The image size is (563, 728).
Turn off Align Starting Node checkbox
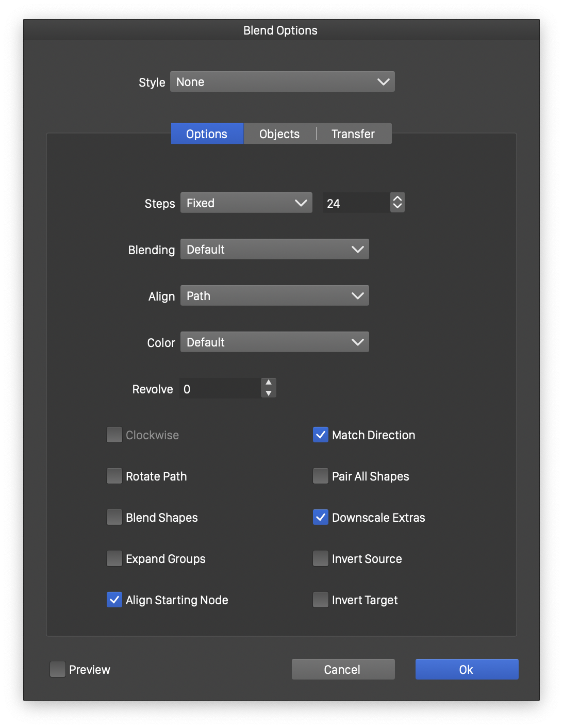tap(114, 600)
